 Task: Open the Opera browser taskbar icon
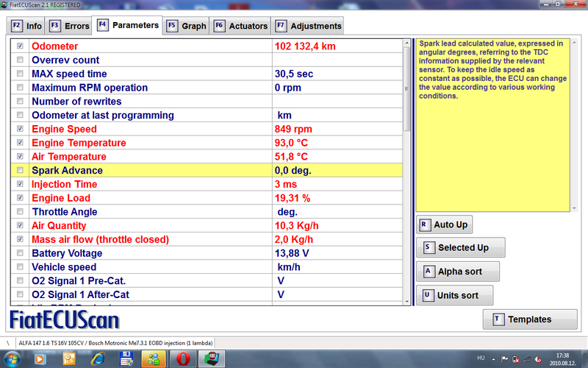tap(182, 359)
